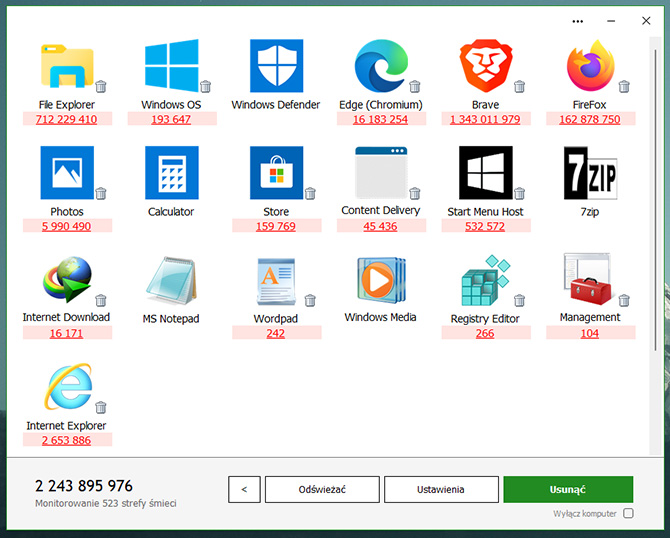
Task: Open Wordpad size link 242
Action: (x=276, y=333)
